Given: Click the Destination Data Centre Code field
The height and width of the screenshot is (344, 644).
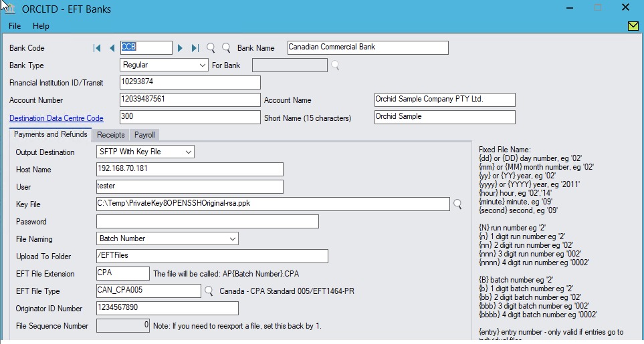Looking at the screenshot, I should pyautogui.click(x=190, y=117).
